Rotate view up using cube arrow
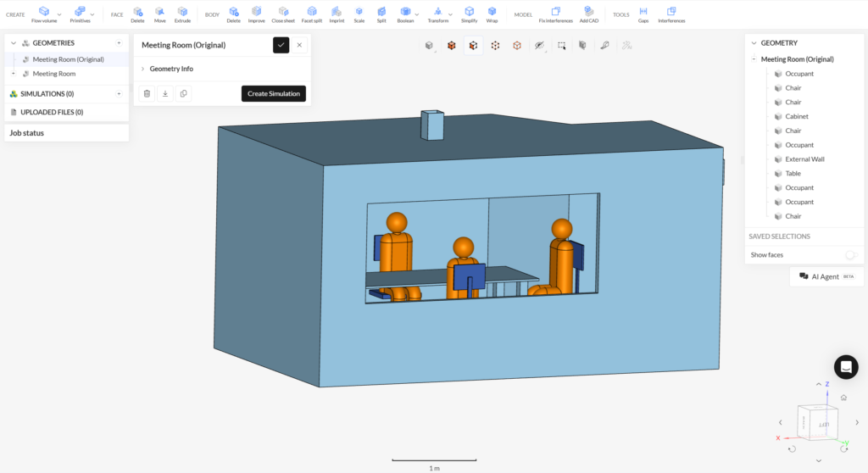Screen dimensions: 868x473 819,384
